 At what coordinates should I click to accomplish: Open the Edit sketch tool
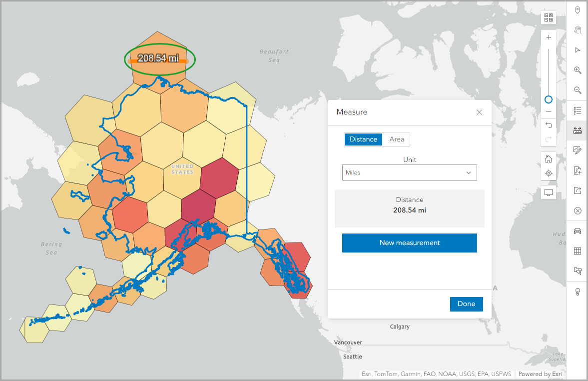578,150
